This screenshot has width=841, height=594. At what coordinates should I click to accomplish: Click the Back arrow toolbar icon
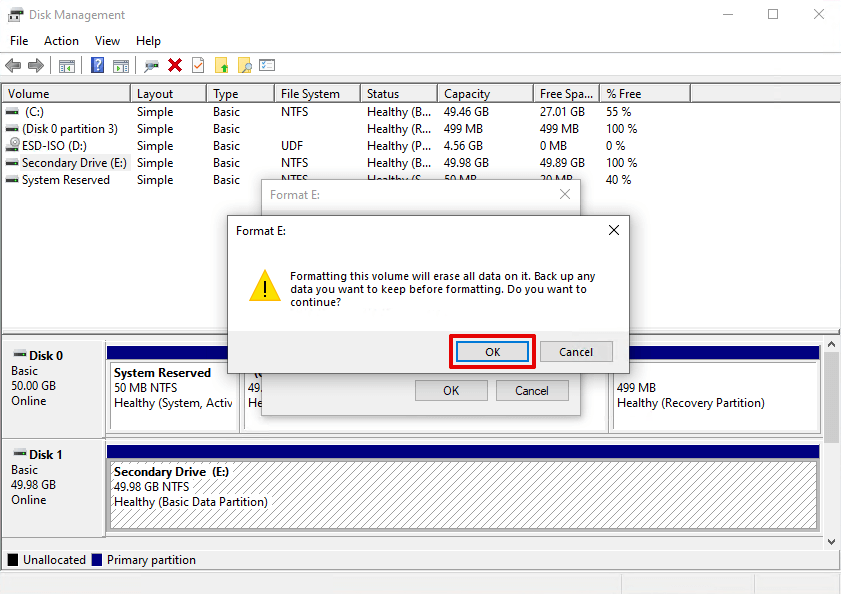coord(13,66)
